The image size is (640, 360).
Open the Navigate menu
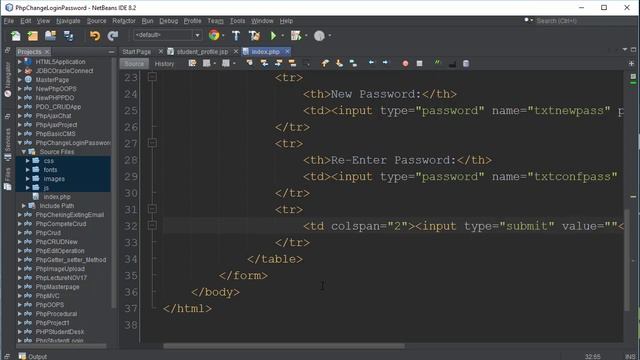[68, 21]
